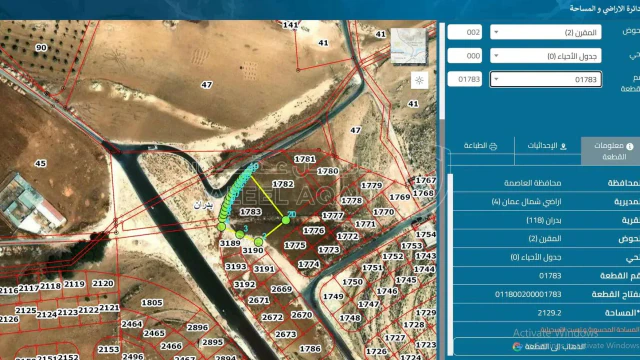Click parcel label 3190 on the map
The width and height of the screenshot is (640, 360).
[x=253, y=250]
